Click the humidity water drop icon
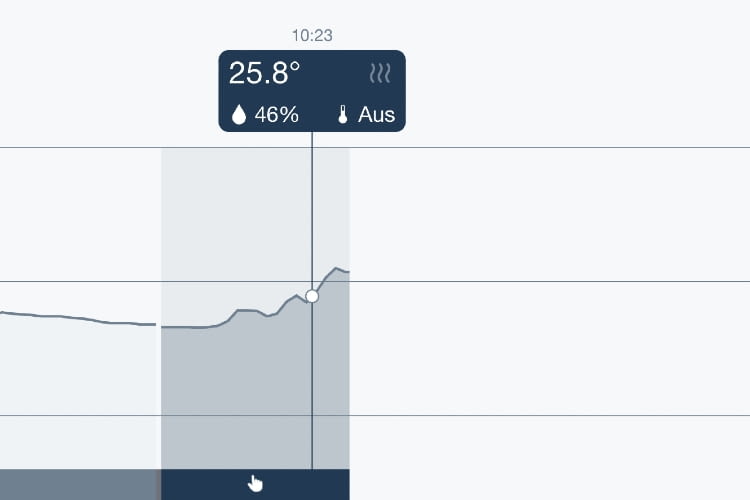 [x=239, y=115]
